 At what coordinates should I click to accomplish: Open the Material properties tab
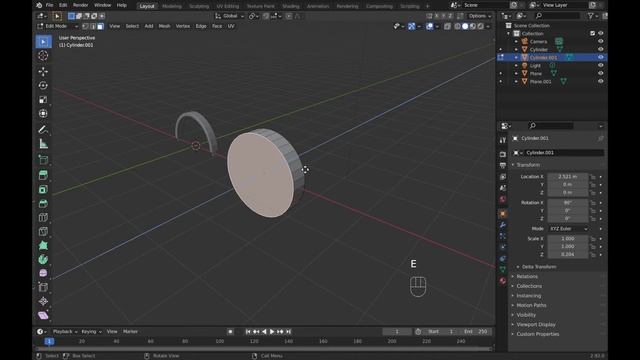click(x=503, y=281)
